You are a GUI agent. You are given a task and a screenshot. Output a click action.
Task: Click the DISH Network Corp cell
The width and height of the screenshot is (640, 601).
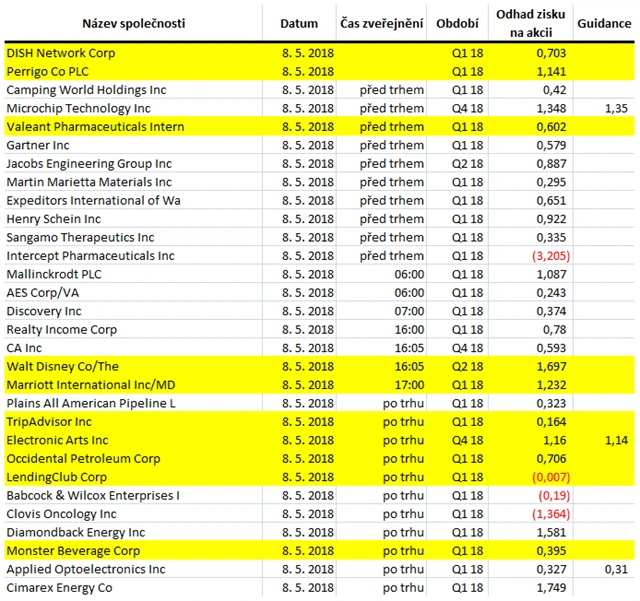point(61,53)
